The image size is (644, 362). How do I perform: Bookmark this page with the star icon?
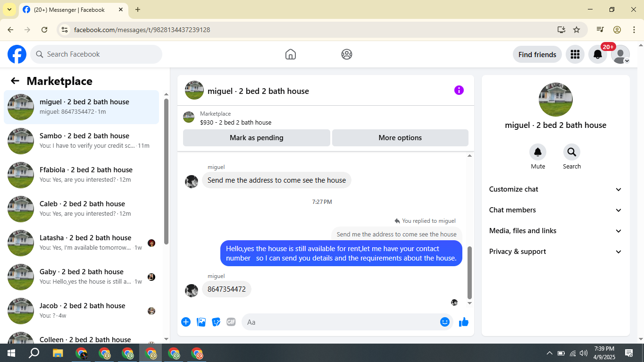[x=577, y=30]
